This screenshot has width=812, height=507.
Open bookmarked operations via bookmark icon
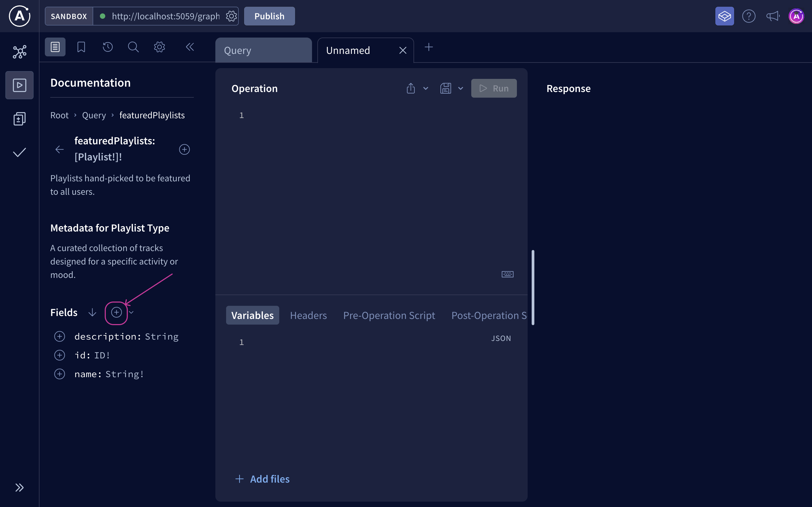click(x=81, y=47)
